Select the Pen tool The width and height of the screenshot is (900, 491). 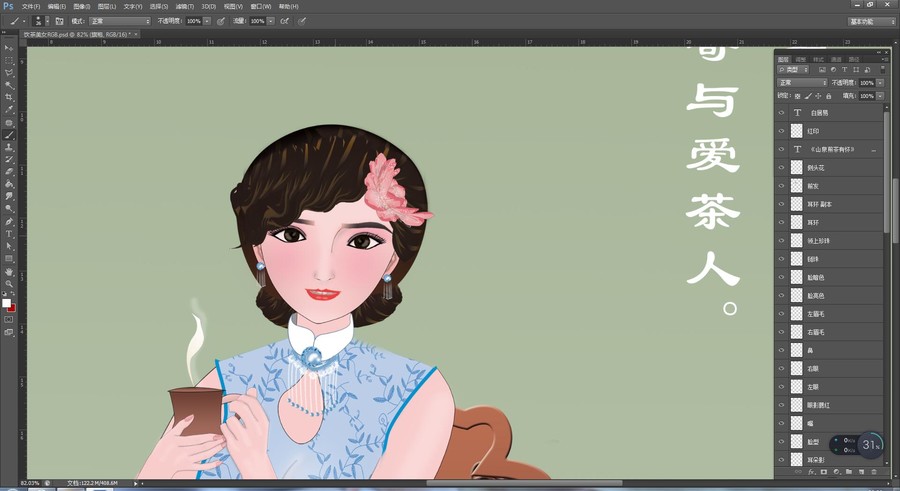(x=9, y=222)
